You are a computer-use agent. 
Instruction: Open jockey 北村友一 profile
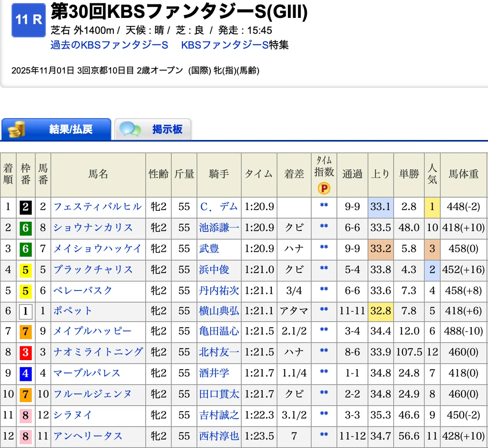pos(219,352)
